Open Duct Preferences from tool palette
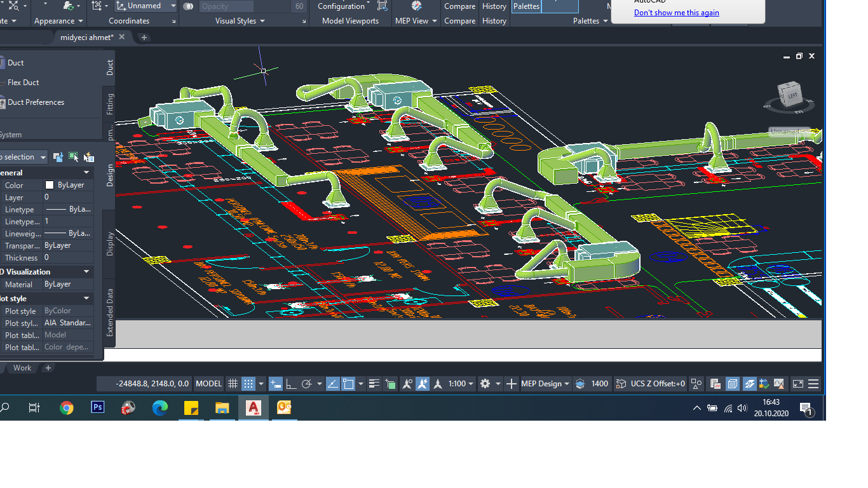The width and height of the screenshot is (868, 488). [36, 102]
